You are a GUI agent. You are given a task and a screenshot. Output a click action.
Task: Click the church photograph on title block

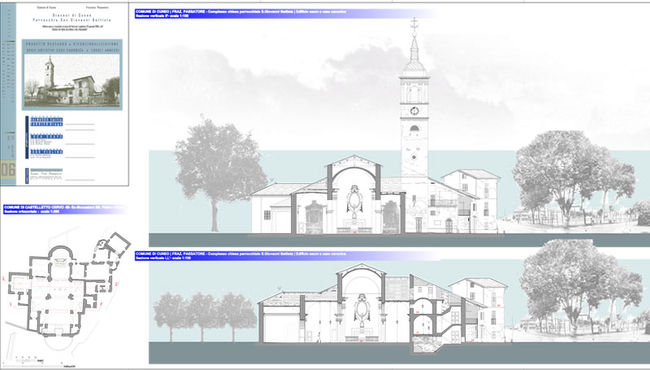pyautogui.click(x=72, y=80)
